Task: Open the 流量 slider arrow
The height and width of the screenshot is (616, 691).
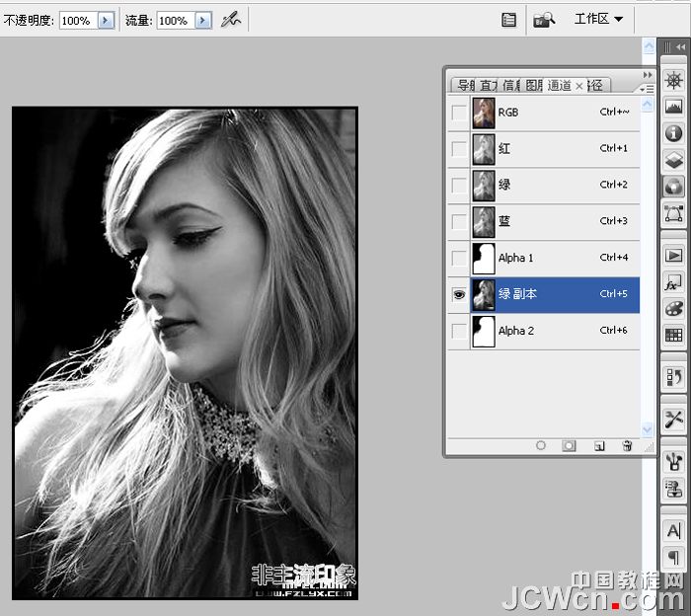Action: pos(203,21)
